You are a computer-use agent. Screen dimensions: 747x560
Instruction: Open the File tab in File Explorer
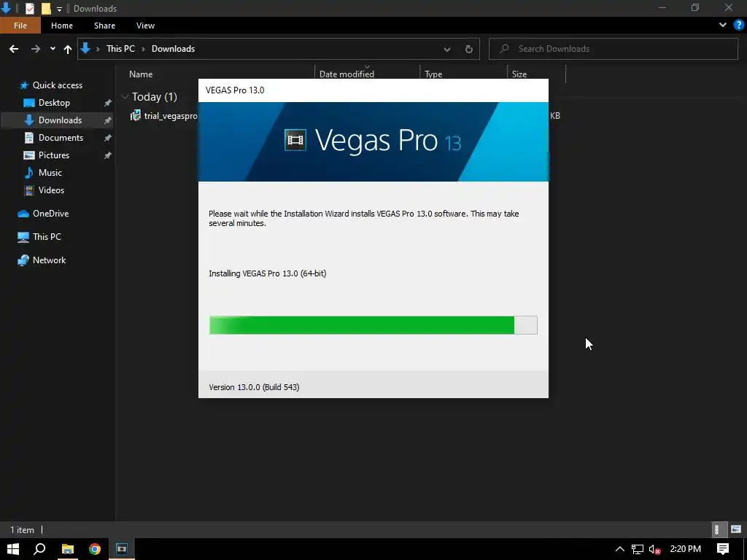point(20,26)
